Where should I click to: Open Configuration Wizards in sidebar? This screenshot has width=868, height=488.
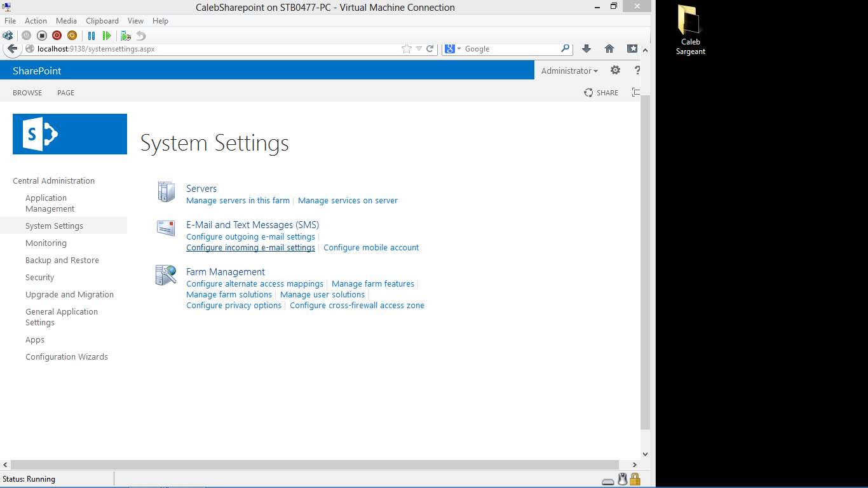(67, 357)
